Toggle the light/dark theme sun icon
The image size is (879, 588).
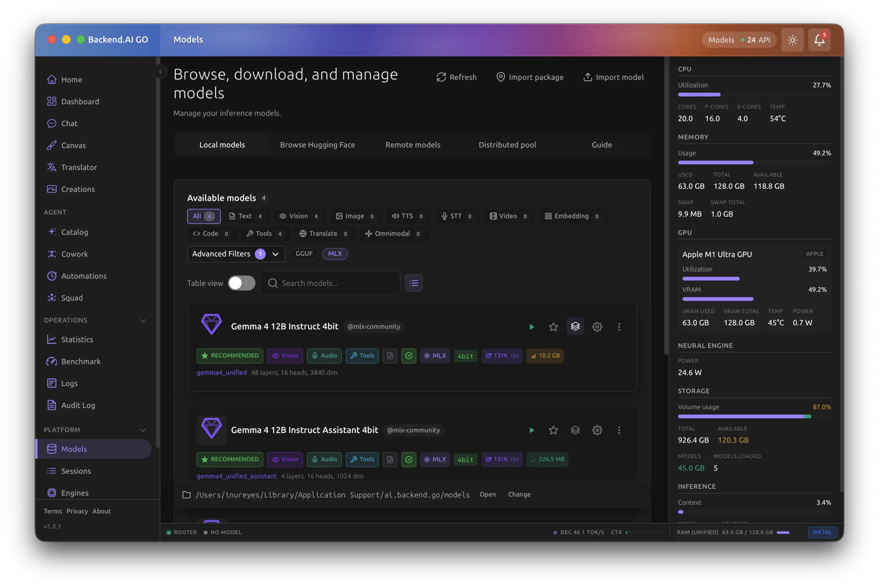coord(792,40)
